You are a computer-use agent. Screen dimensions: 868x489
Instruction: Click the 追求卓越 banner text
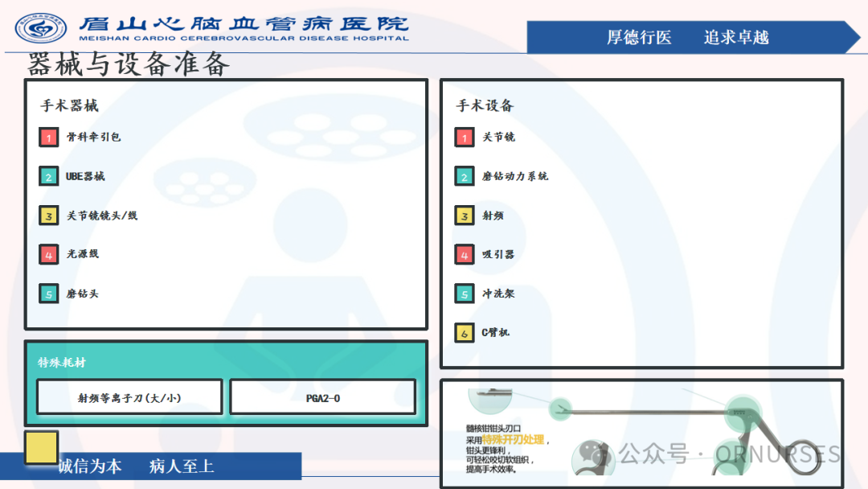coord(737,37)
